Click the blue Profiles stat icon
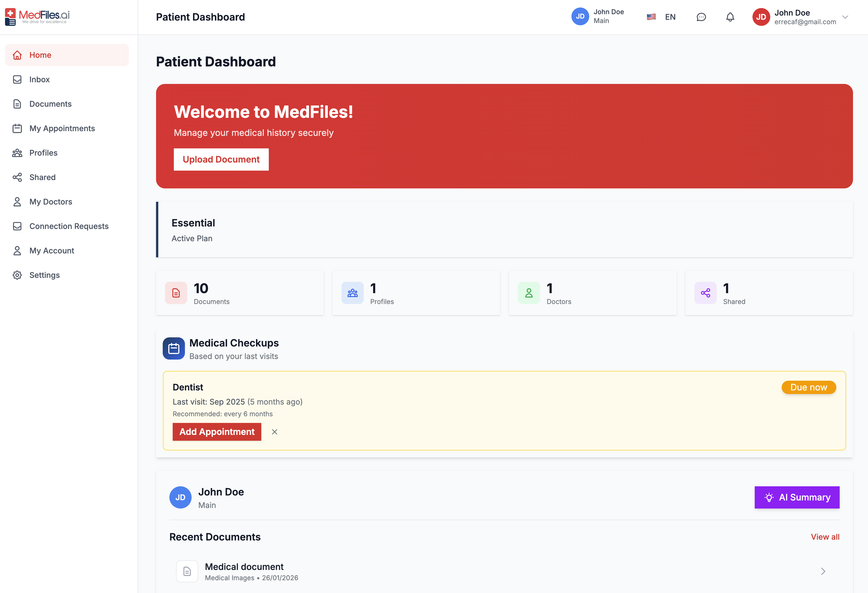This screenshot has height=593, width=868. [352, 293]
